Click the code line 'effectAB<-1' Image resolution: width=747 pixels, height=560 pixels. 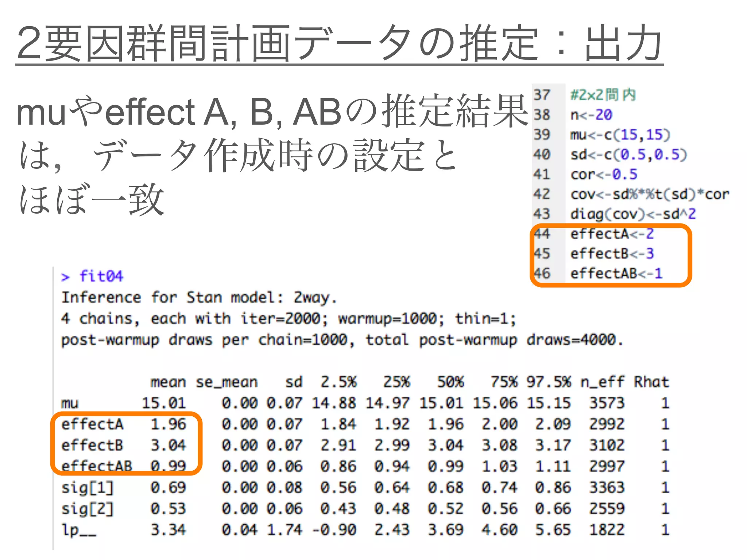tap(616, 273)
